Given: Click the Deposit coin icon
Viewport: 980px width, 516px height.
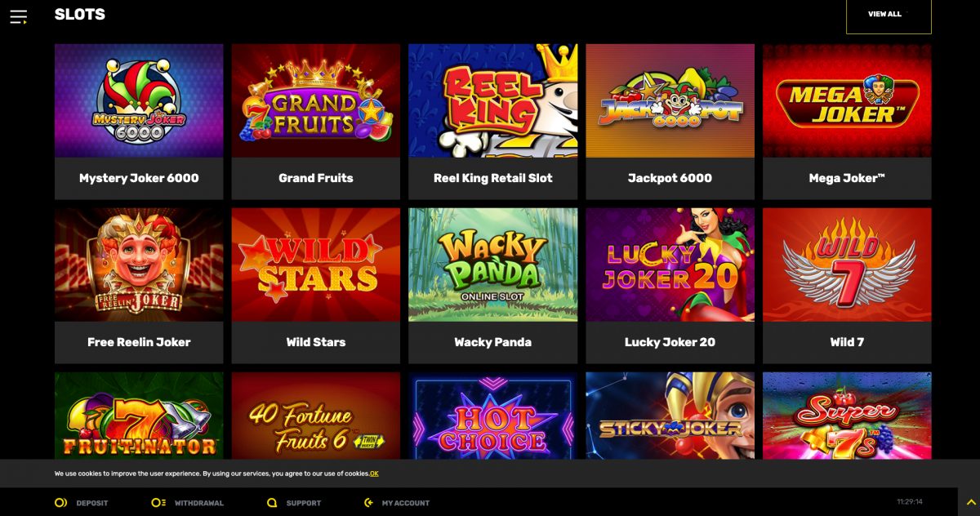Looking at the screenshot, I should (x=60, y=503).
